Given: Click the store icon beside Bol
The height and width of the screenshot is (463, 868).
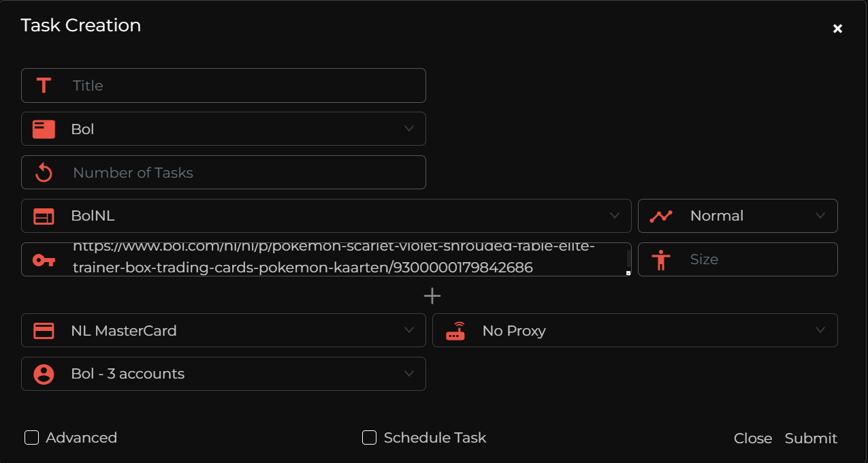Looking at the screenshot, I should (44, 129).
